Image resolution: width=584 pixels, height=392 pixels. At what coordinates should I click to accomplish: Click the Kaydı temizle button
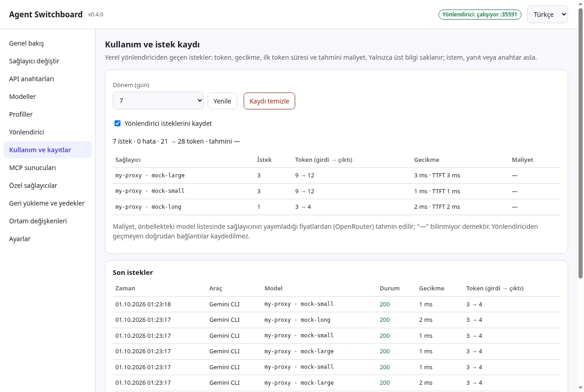269,101
